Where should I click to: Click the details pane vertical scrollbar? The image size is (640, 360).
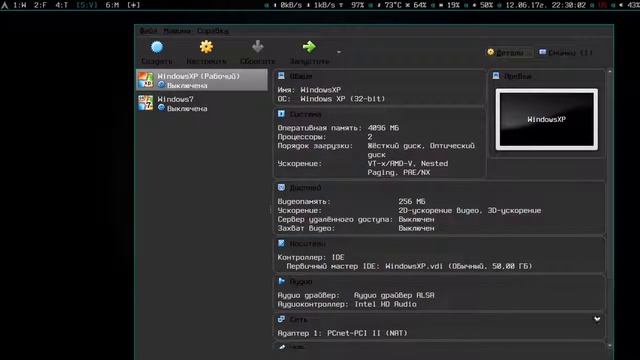click(x=610, y=208)
